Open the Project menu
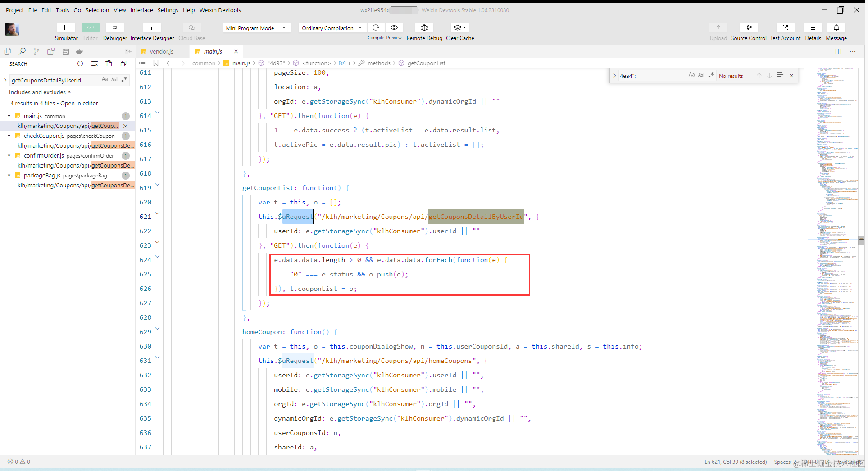This screenshot has height=471, width=868. click(15, 10)
